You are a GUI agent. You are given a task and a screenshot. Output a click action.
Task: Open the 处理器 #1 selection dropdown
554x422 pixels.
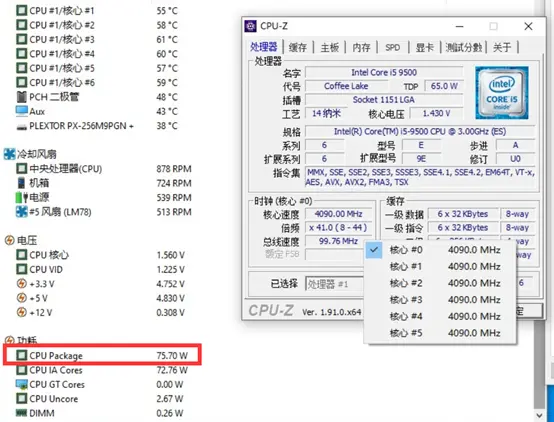pos(335,283)
